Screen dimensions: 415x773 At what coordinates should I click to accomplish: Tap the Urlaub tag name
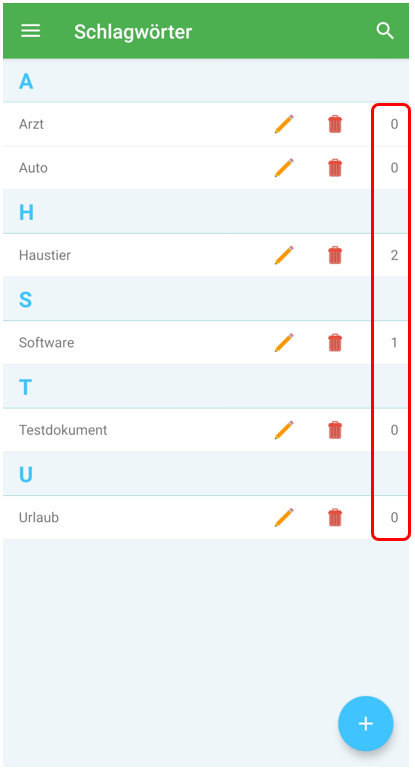click(x=39, y=518)
